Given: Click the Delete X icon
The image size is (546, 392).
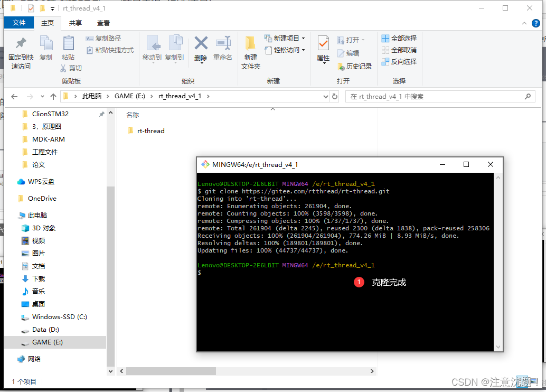Looking at the screenshot, I should [x=201, y=43].
